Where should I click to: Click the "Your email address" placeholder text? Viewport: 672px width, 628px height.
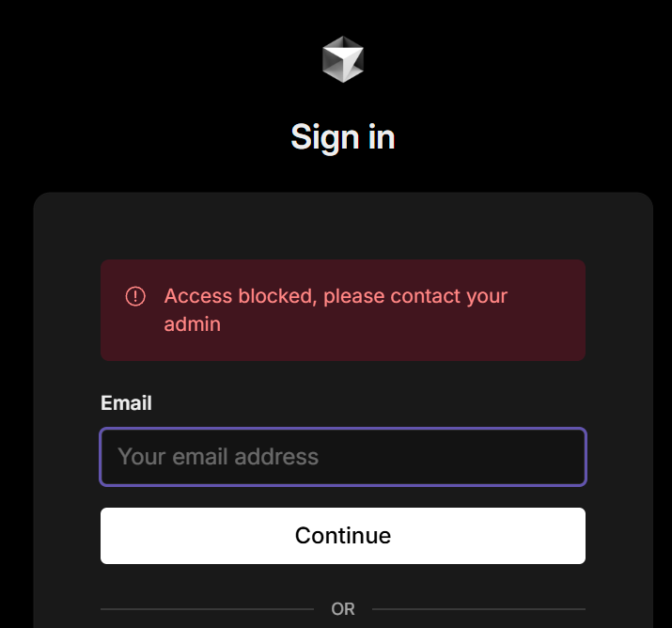(218, 457)
